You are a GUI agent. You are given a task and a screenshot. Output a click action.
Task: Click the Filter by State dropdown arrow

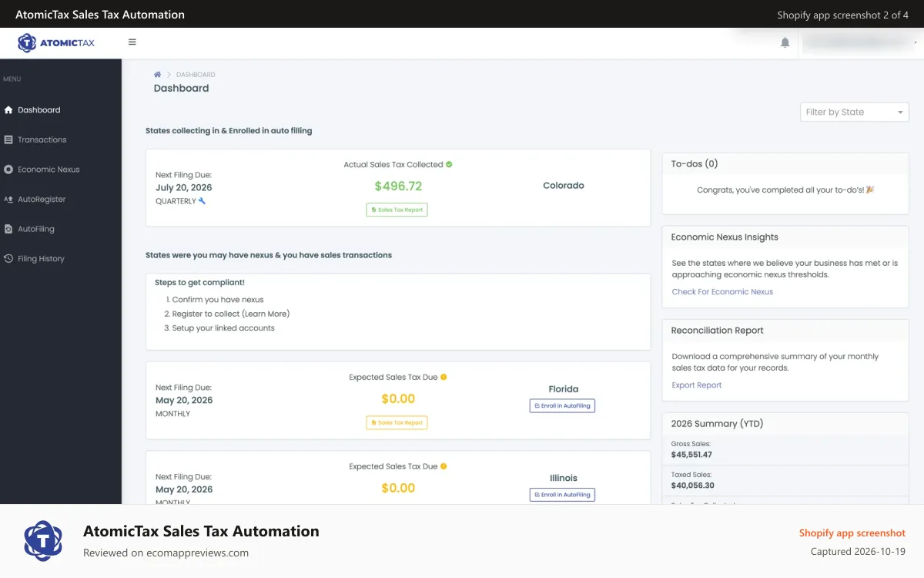tap(900, 113)
